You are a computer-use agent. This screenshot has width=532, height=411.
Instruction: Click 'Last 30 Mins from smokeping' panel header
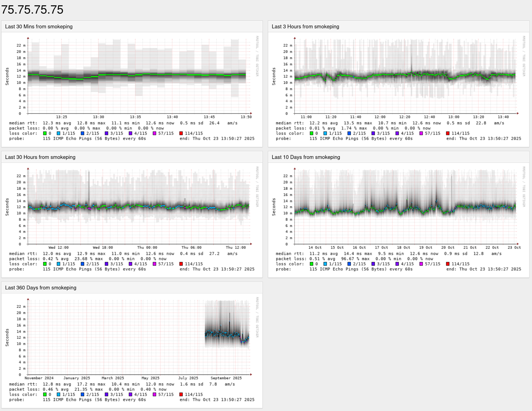(x=39, y=27)
